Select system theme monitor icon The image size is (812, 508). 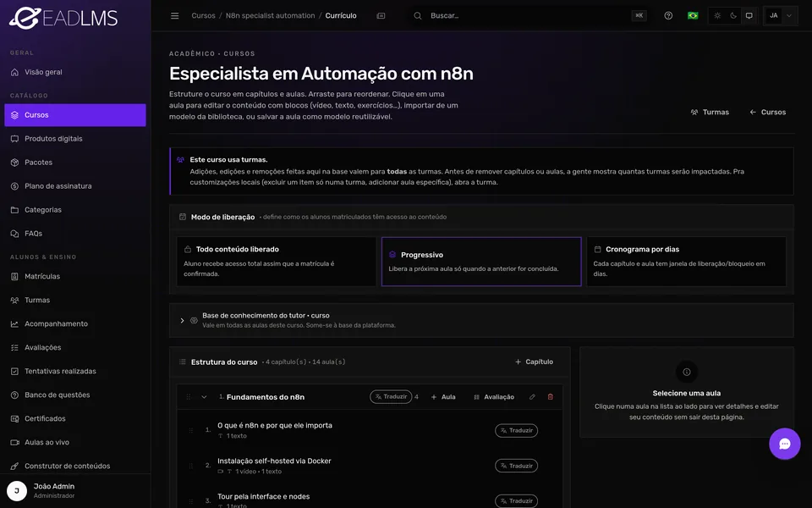[x=749, y=15]
